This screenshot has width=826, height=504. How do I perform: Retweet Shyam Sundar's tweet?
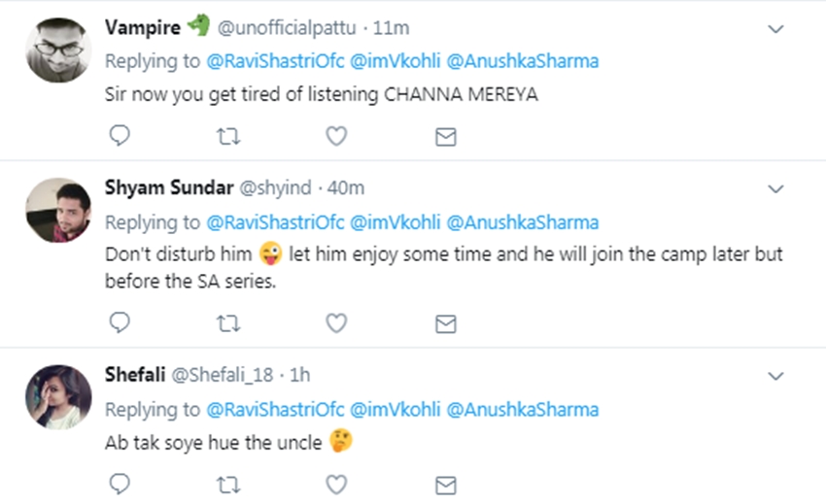pos(228,321)
